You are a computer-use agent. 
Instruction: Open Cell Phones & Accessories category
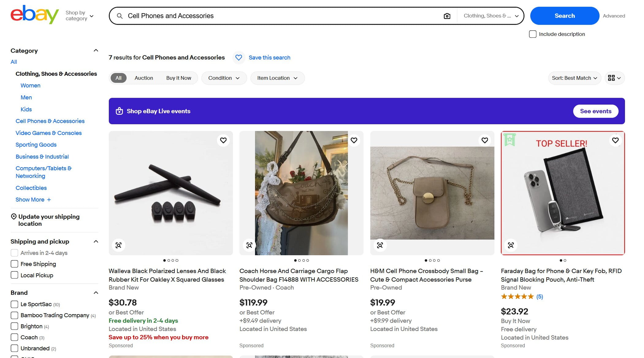50,121
